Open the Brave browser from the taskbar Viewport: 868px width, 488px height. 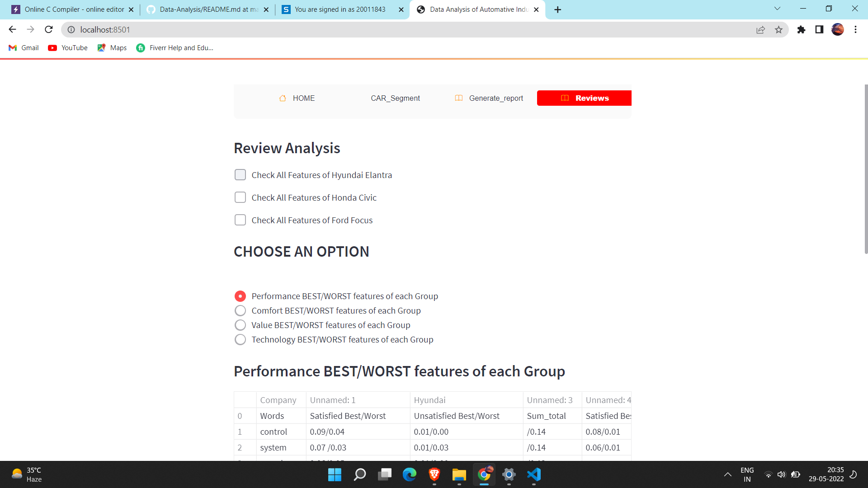coord(434,475)
